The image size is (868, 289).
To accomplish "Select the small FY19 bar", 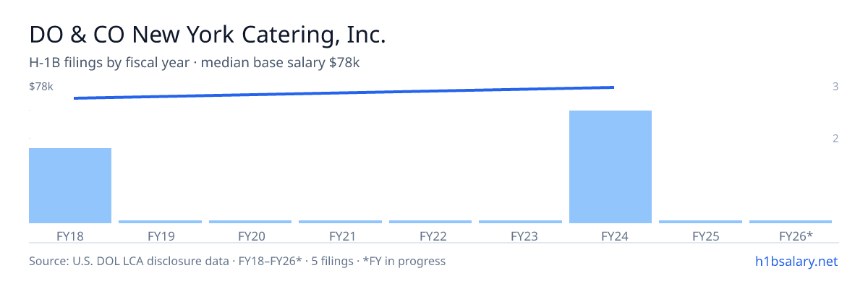I will (x=160, y=222).
